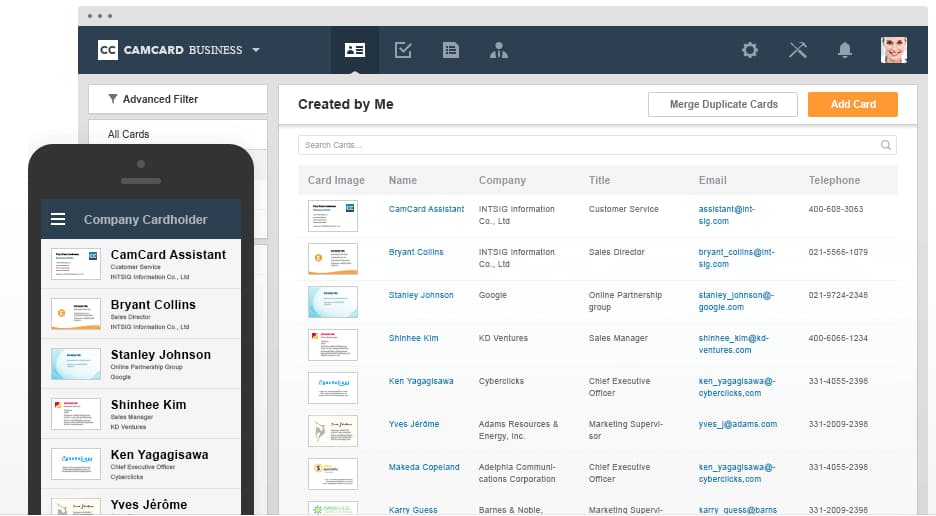
Task: Sort by Email column header
Action: [713, 180]
